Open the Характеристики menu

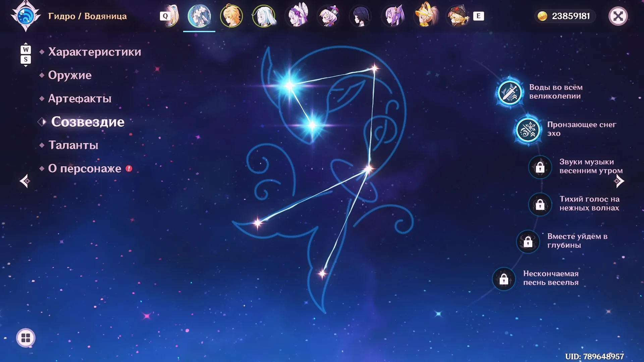point(95,52)
